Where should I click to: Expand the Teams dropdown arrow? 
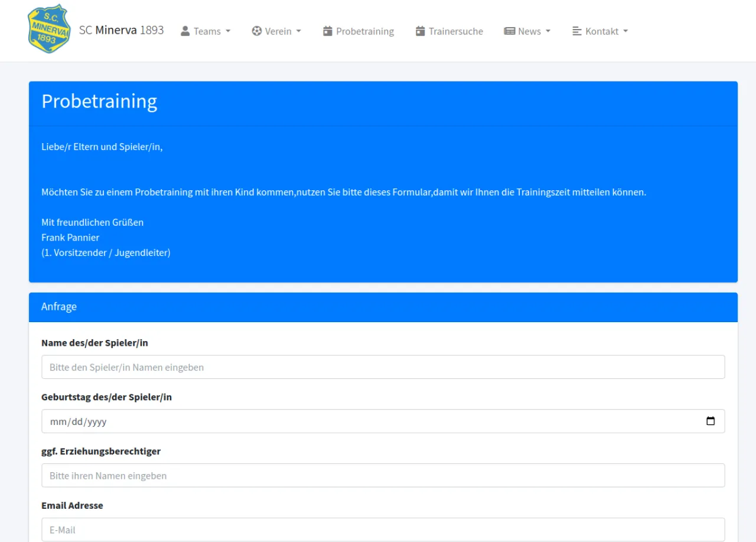click(x=228, y=31)
